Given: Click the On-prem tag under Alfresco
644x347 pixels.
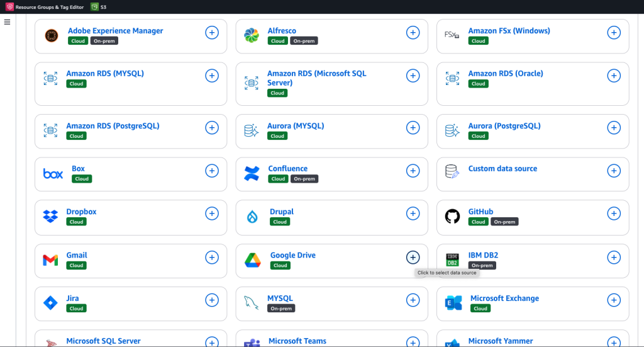Looking at the screenshot, I should click(x=304, y=41).
